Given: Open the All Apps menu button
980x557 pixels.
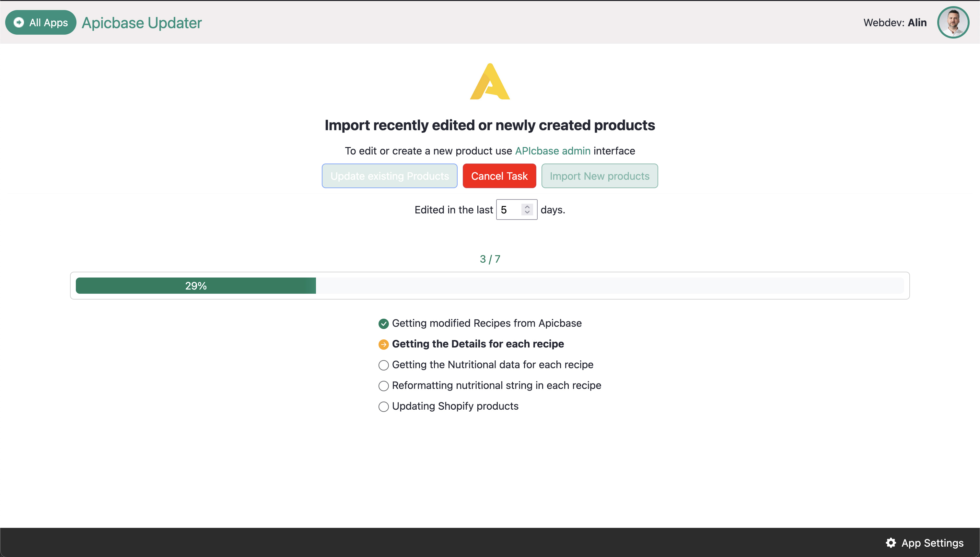Looking at the screenshot, I should click(41, 23).
